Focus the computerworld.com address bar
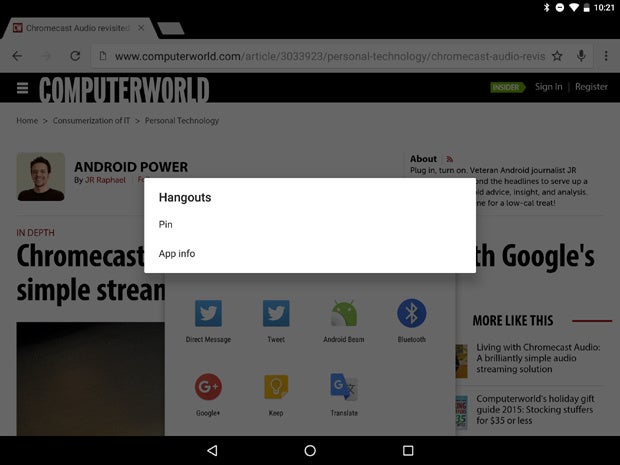The image size is (620, 465). [330, 57]
